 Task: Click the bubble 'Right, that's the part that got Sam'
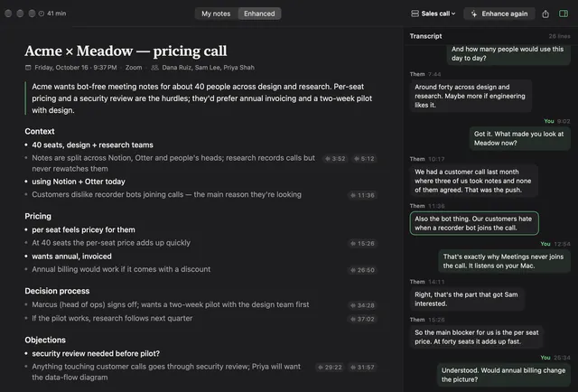[x=467, y=299]
